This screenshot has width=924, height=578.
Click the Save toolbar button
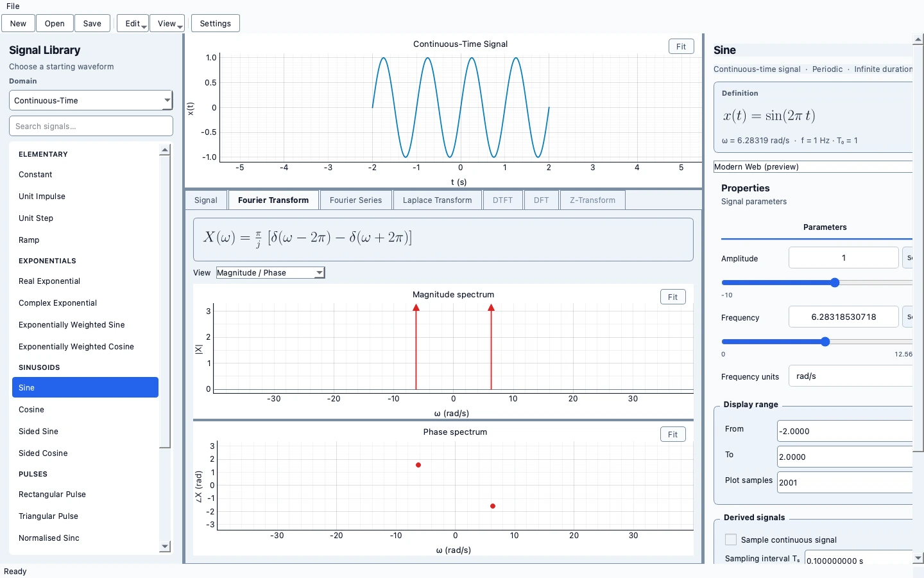(x=92, y=24)
